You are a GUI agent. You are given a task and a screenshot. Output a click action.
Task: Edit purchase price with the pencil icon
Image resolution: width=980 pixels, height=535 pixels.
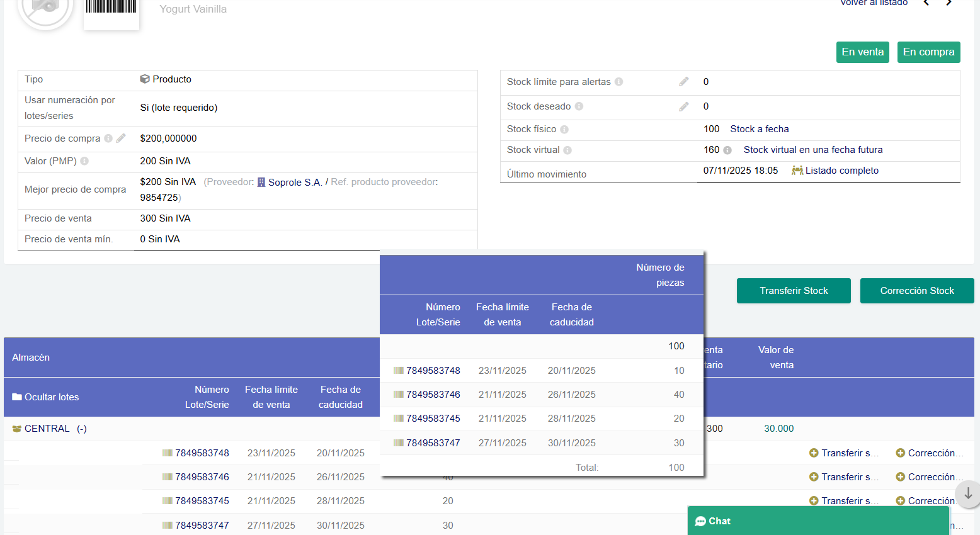tap(121, 138)
